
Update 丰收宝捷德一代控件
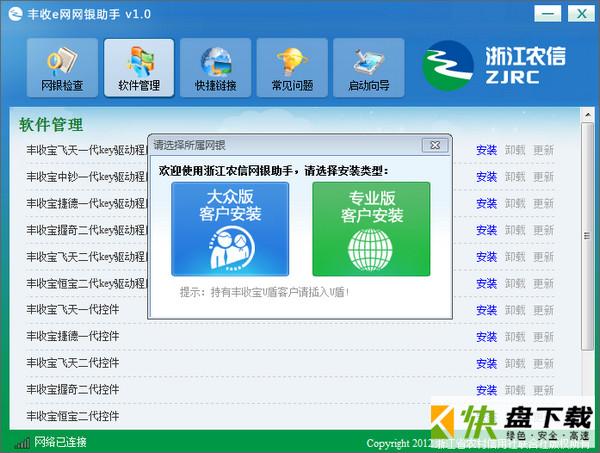pos(544,337)
